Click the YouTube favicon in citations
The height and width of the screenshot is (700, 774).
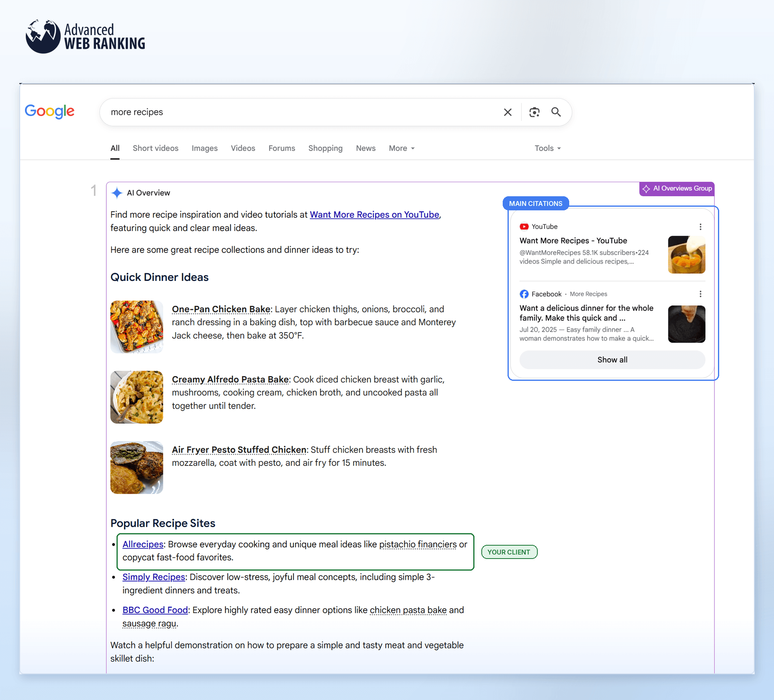[524, 227]
